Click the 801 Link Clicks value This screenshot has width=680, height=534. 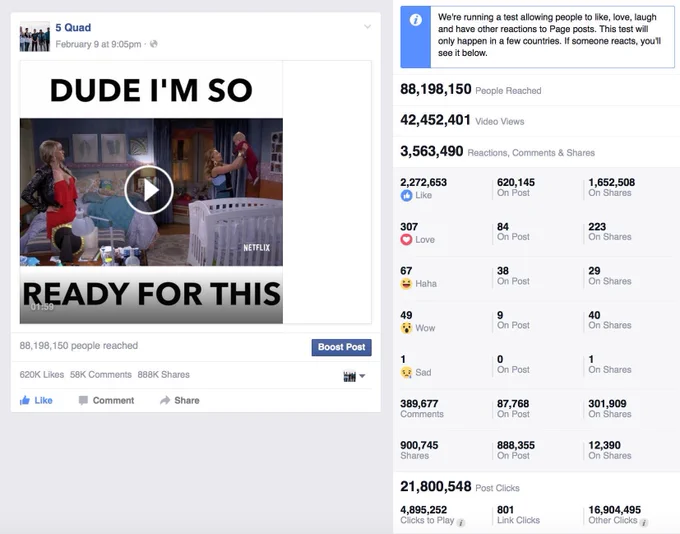coord(505,510)
